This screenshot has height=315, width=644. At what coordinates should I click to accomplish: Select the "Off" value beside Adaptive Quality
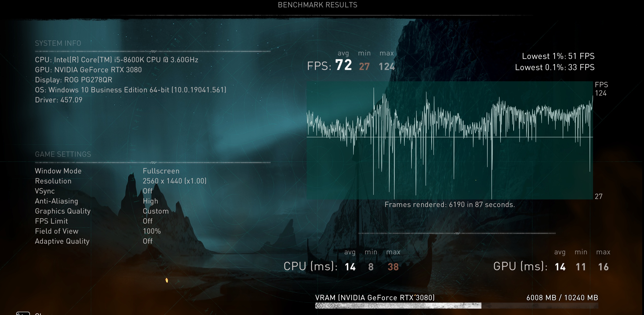tap(148, 241)
